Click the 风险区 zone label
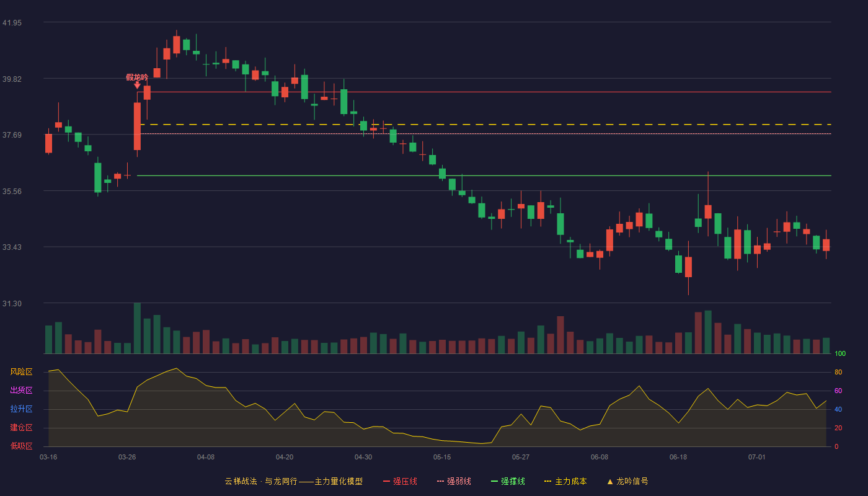Image resolution: width=868 pixels, height=496 pixels. [x=21, y=372]
